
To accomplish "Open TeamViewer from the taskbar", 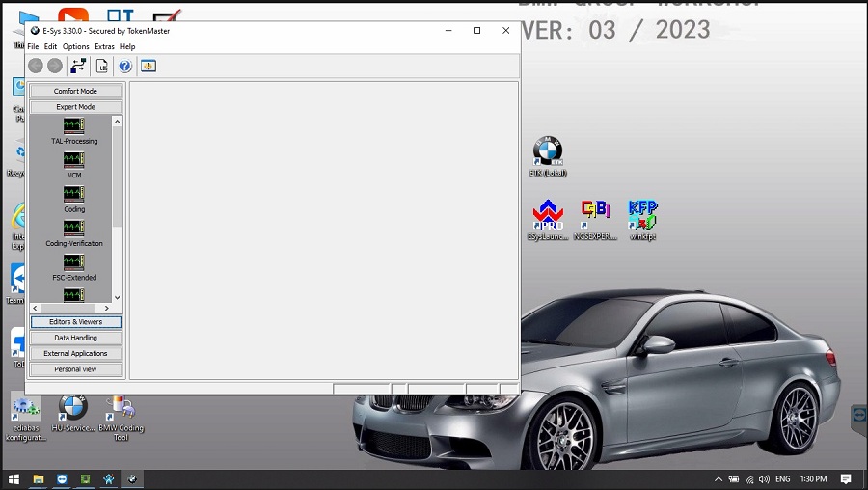I will tap(62, 479).
